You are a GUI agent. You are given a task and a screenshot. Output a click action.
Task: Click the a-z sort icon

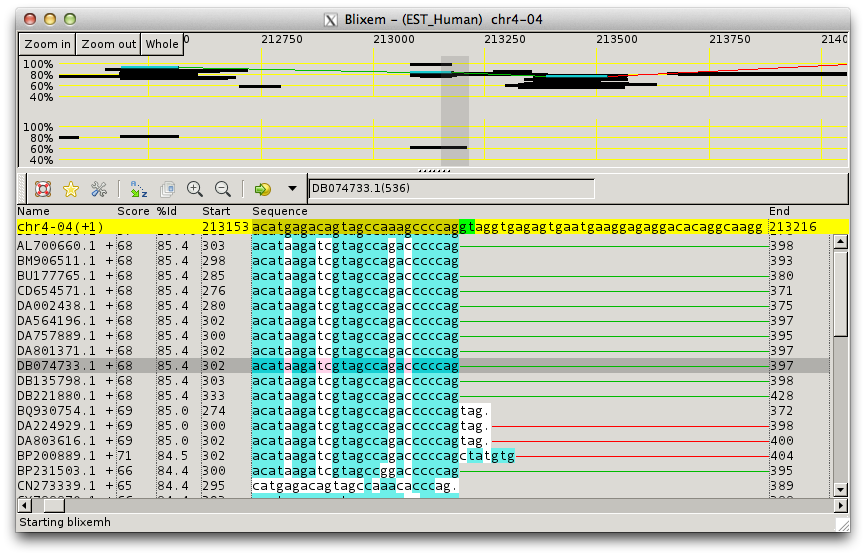click(x=138, y=189)
